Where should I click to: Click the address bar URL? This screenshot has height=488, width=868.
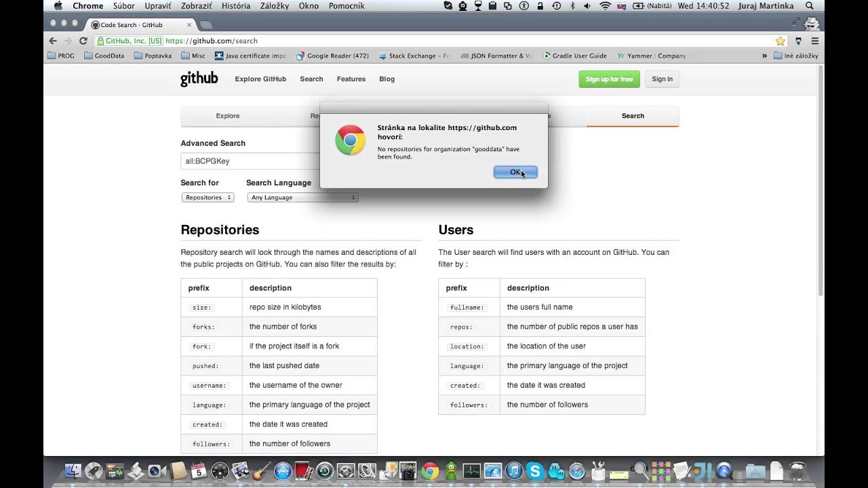click(x=212, y=41)
